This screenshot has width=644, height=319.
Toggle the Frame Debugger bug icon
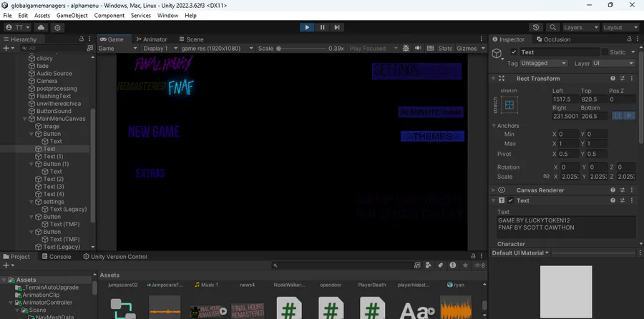[406, 48]
